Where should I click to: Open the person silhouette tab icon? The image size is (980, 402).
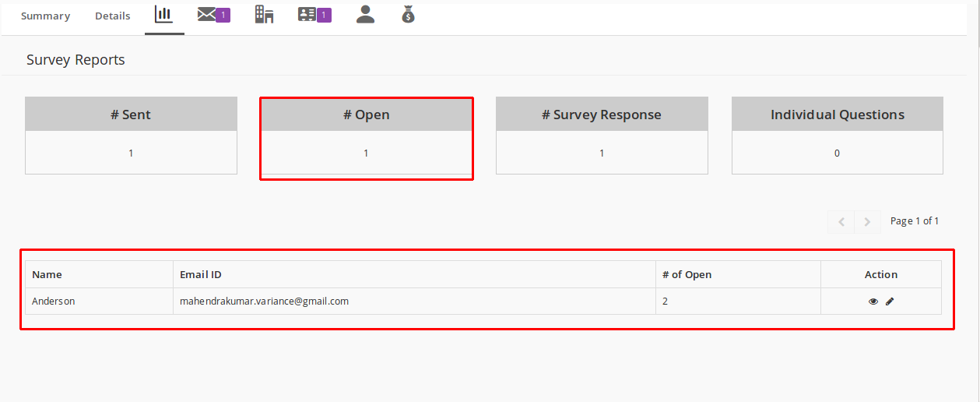[x=365, y=14]
